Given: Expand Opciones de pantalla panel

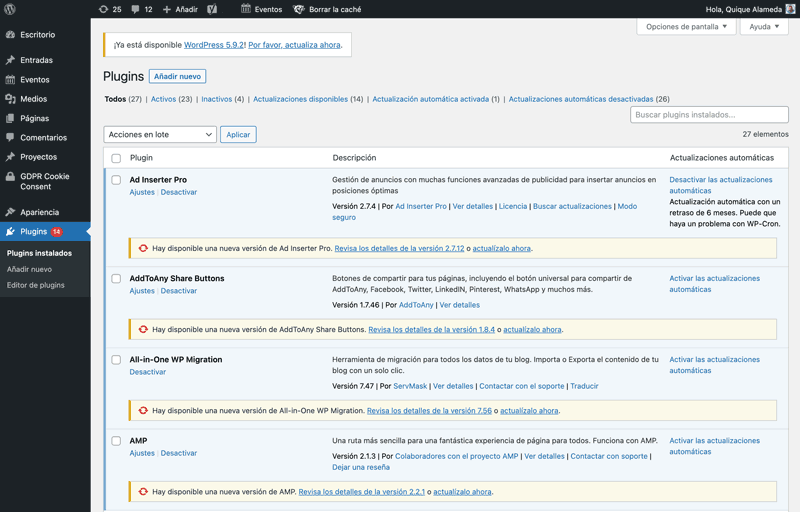Looking at the screenshot, I should coord(686,27).
